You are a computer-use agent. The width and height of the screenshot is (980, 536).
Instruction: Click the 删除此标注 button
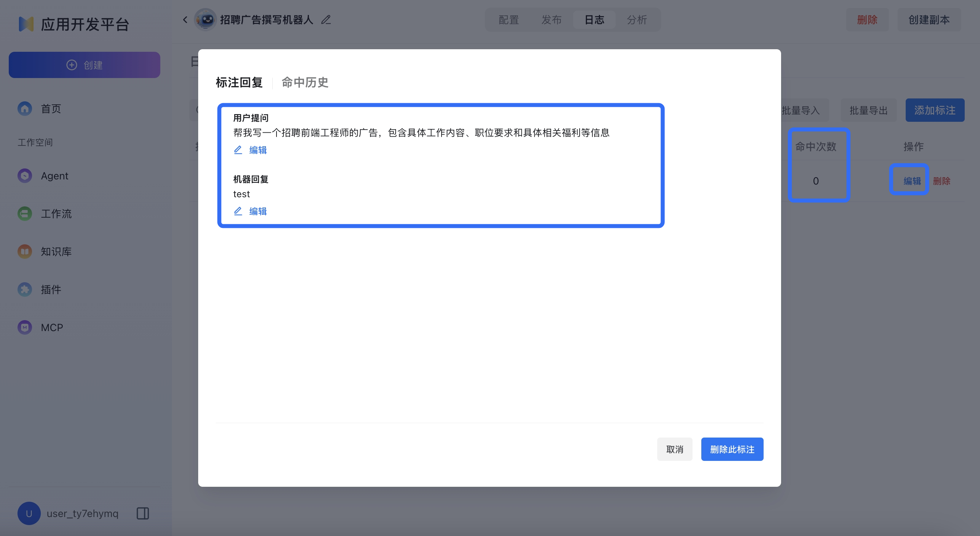732,449
